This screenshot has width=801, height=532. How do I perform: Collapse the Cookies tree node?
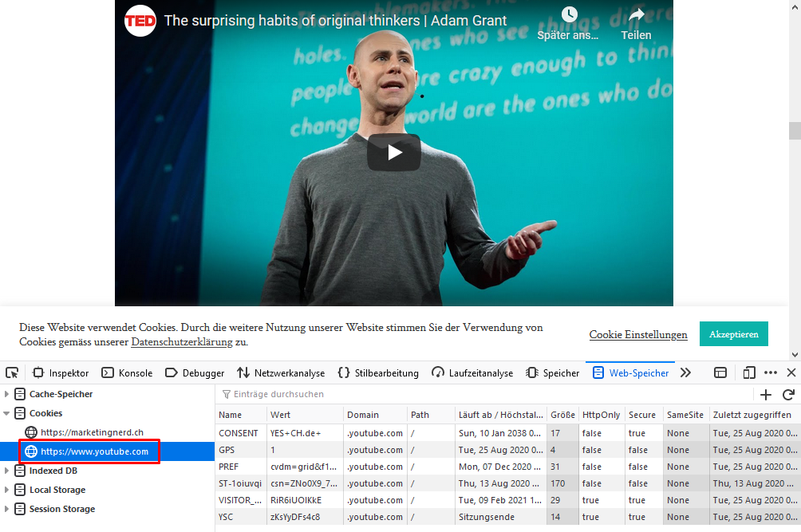pos(6,413)
